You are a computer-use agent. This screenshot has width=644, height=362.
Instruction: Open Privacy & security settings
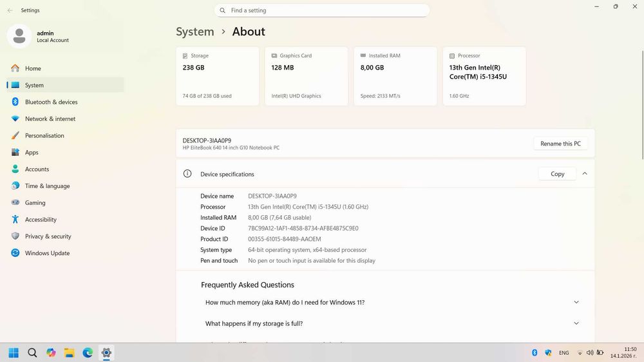[x=65, y=236]
